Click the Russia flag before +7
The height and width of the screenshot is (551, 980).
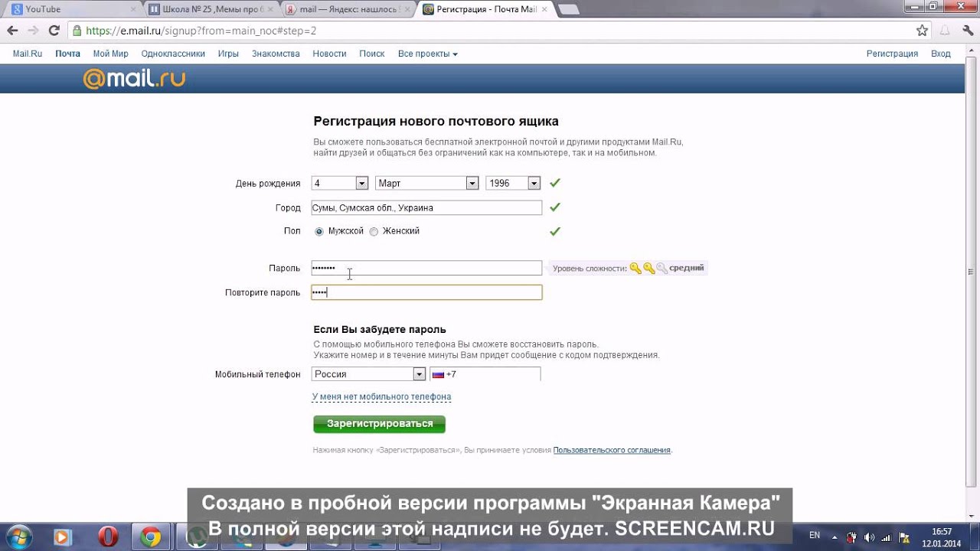438,374
